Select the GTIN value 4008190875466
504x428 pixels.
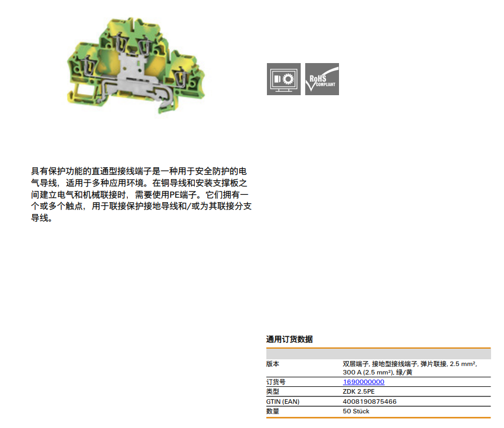[x=369, y=402]
